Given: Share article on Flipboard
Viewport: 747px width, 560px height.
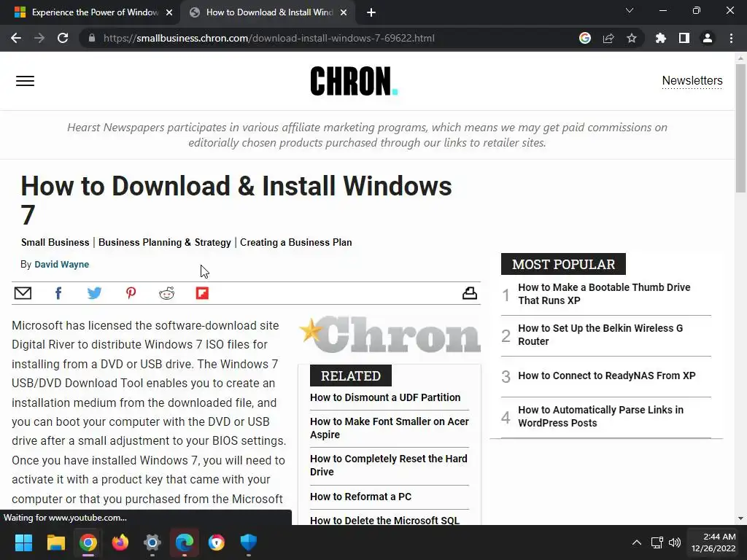Looking at the screenshot, I should [x=203, y=293].
